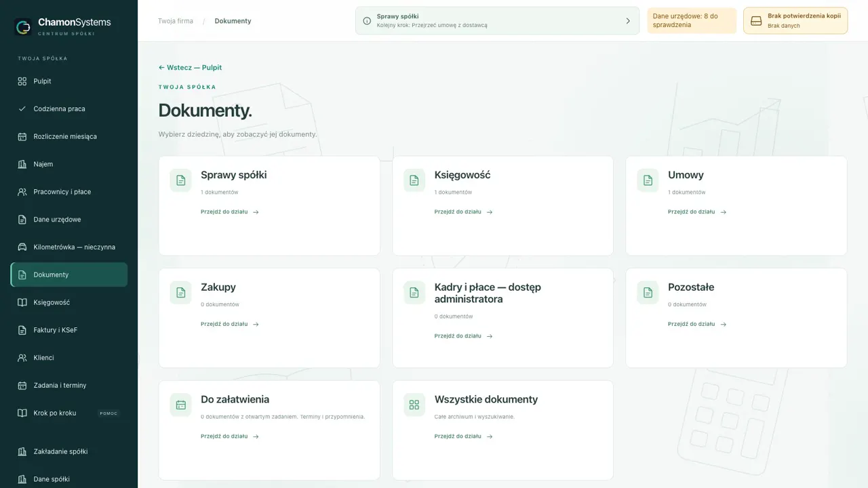The height and width of the screenshot is (488, 868).
Task: Click the Rozliczenie miesiąca calendar icon
Action: [22, 136]
